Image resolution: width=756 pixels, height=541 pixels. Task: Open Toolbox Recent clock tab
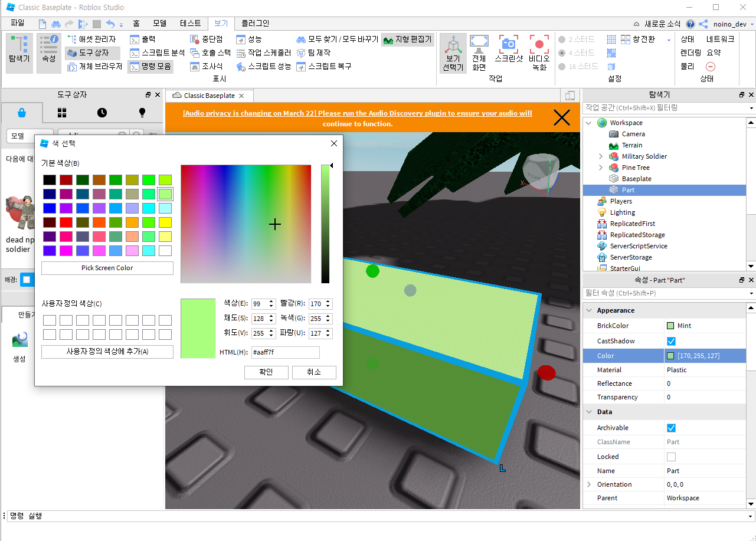(x=102, y=112)
